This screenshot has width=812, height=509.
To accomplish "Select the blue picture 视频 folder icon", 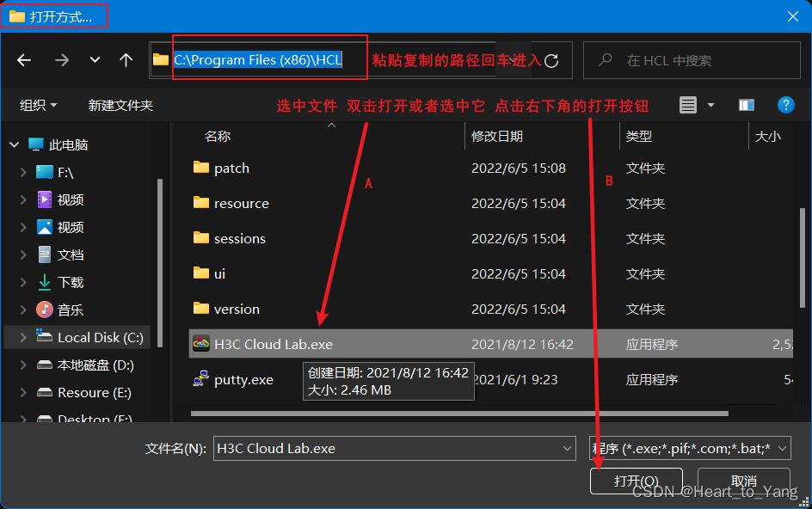I will [45, 227].
